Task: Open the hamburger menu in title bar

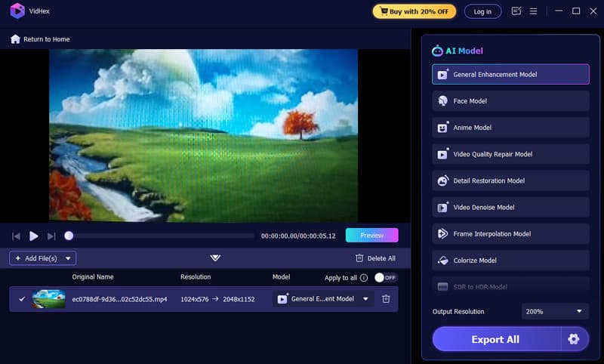Action: (533, 11)
